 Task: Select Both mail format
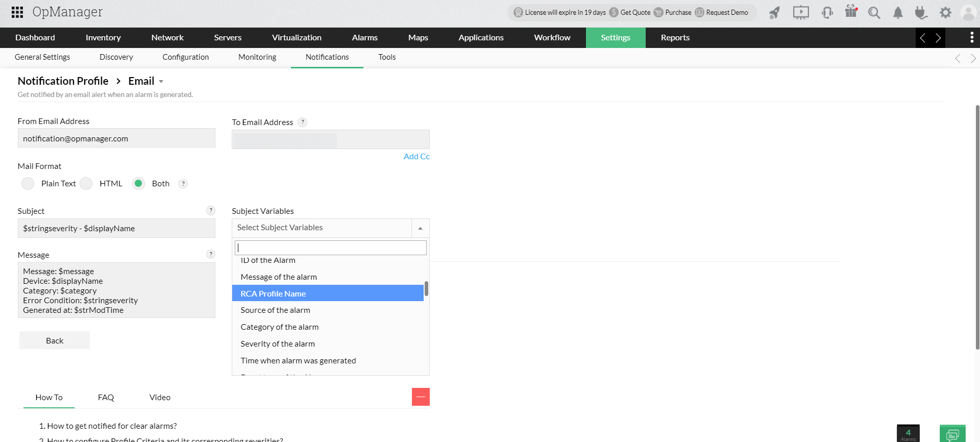point(138,184)
